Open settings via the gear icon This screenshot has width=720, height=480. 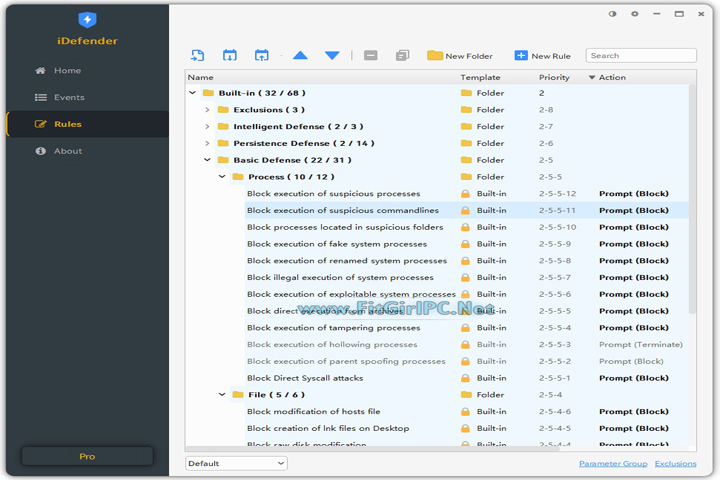pyautogui.click(x=635, y=15)
